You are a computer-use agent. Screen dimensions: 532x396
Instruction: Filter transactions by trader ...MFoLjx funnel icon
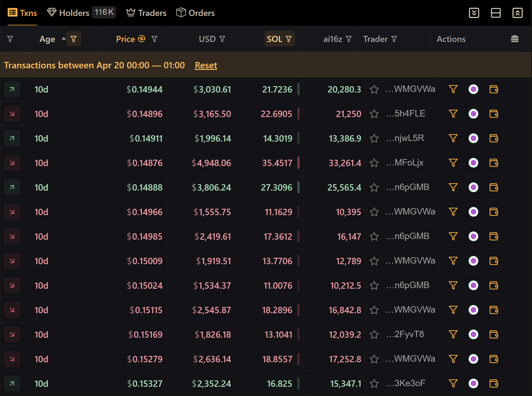coord(453,163)
